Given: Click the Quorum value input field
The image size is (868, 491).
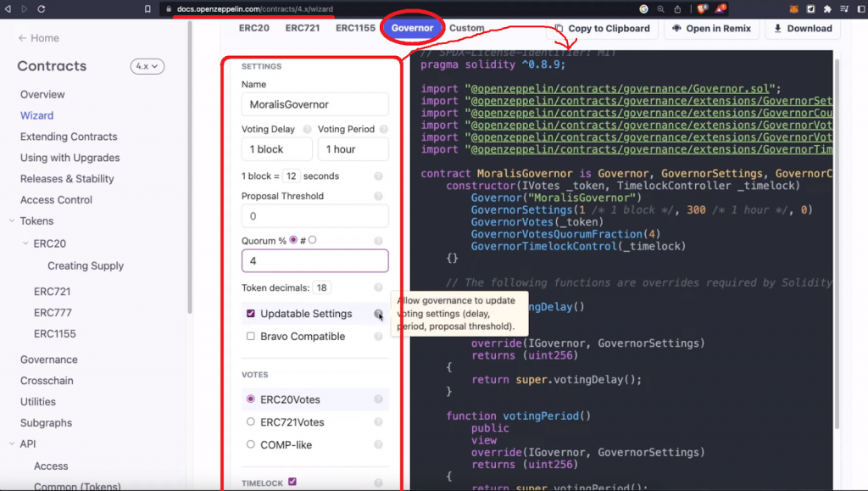Looking at the screenshot, I should (x=315, y=260).
